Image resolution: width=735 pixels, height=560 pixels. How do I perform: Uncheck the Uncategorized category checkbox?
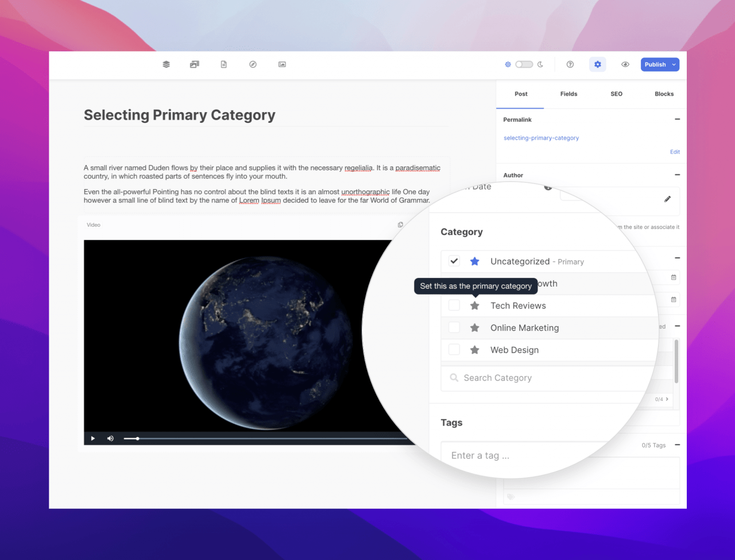pos(454,261)
